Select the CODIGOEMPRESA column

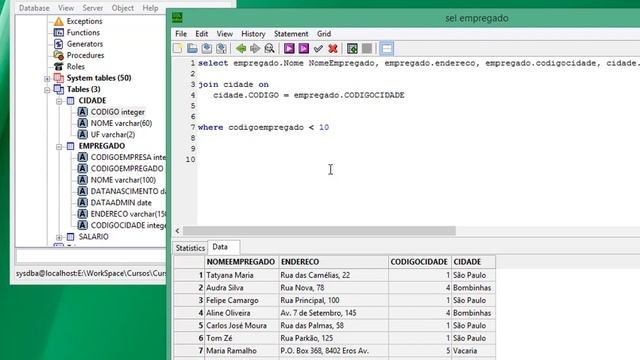pyautogui.click(x=128, y=157)
